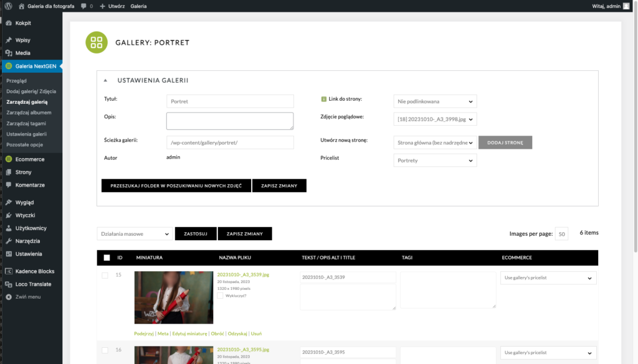Image resolution: width=638 pixels, height=364 pixels.
Task: Click the green NextGEN gallery logo icon
Action: (x=96, y=42)
